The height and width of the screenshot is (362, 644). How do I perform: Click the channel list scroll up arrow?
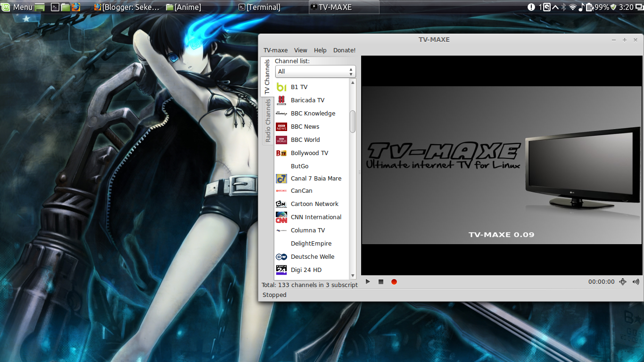coord(353,82)
